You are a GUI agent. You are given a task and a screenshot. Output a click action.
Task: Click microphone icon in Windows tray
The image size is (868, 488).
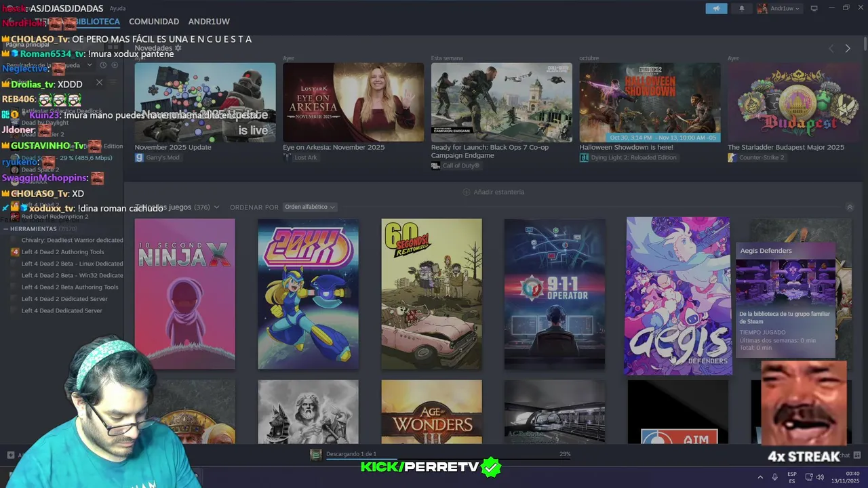click(x=774, y=477)
